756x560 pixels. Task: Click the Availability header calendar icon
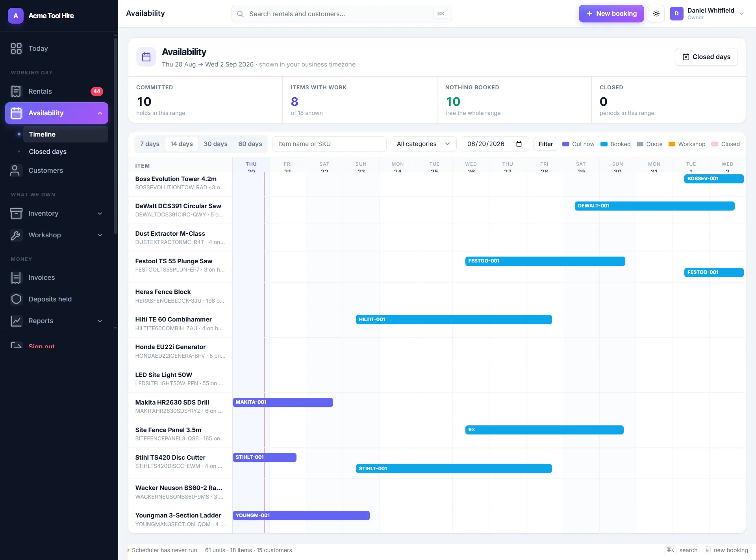click(x=146, y=57)
